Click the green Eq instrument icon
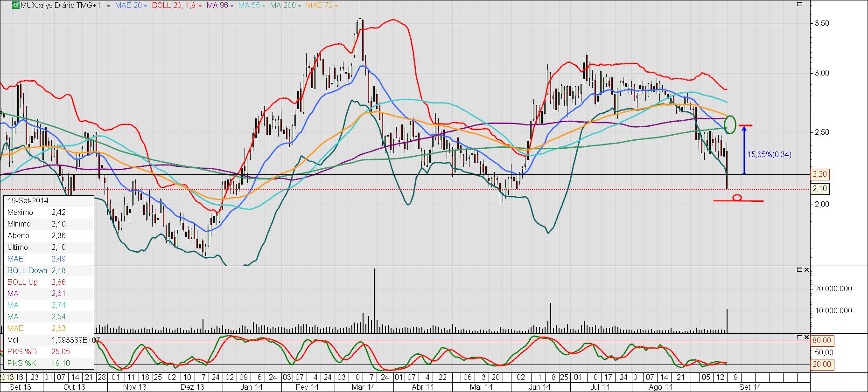The height and width of the screenshot is (392, 868). pyautogui.click(x=15, y=6)
